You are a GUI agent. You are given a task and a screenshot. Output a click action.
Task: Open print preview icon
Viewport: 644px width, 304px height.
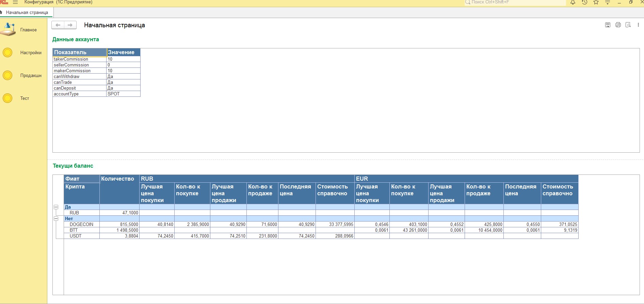pos(628,25)
